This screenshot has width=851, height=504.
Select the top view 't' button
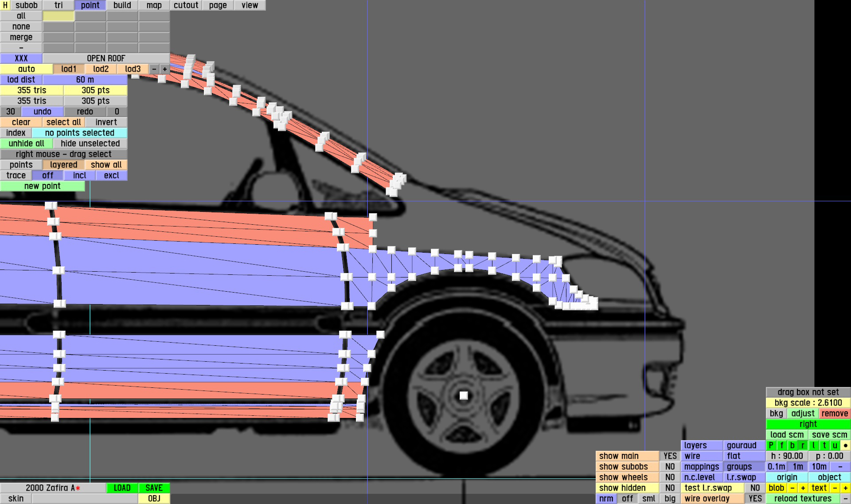[x=824, y=445]
